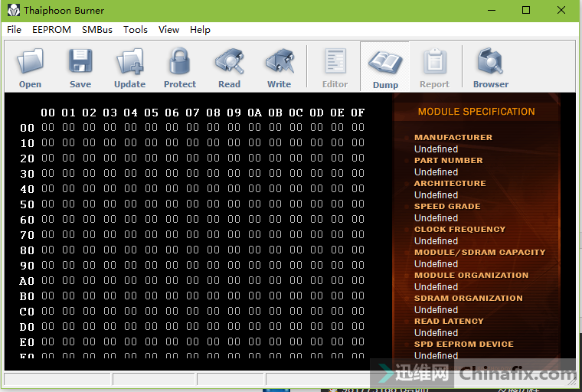Click the CLOCK FREQUENCY label
The image size is (582, 392).
coord(460,230)
